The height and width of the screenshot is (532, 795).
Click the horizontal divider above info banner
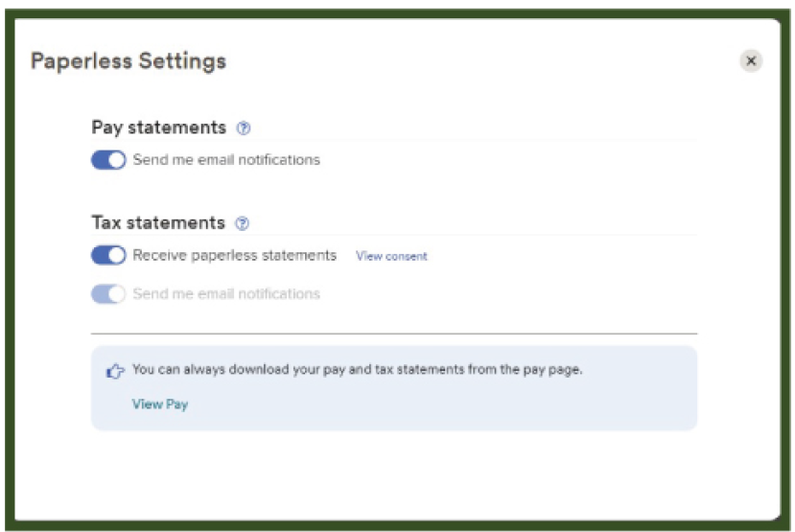(x=393, y=334)
